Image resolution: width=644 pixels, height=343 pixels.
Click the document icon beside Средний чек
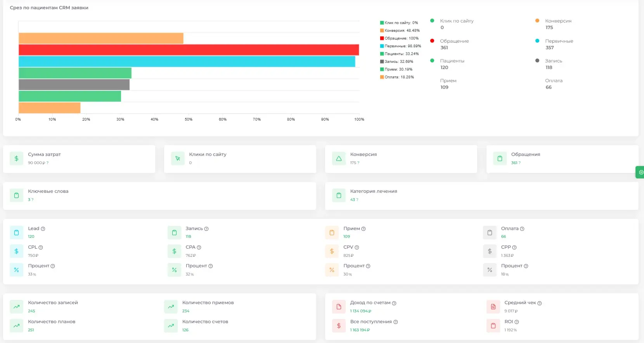coord(493,307)
